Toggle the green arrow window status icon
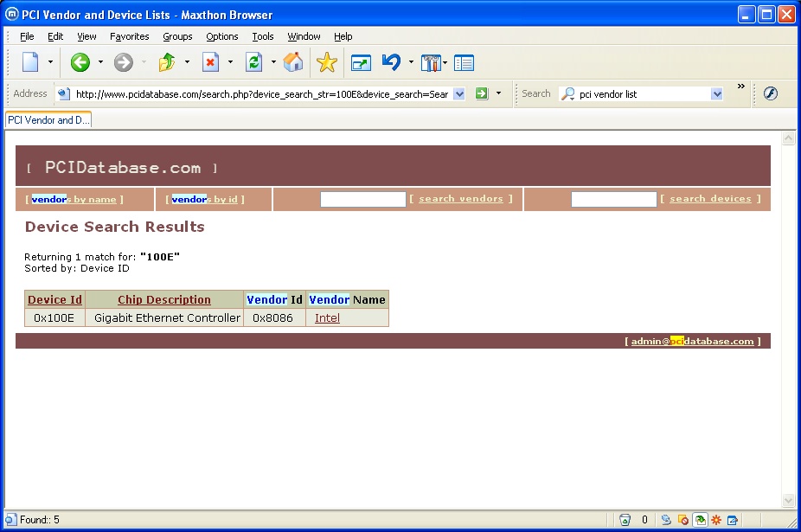This screenshot has width=801, height=532. coord(700,520)
